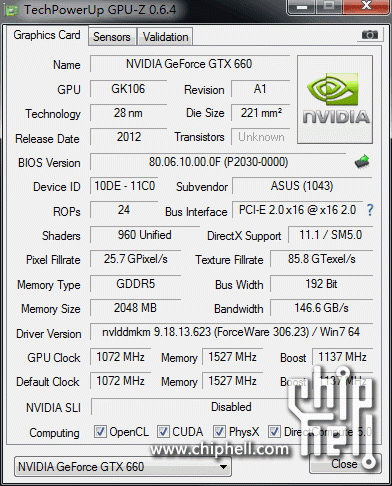Screen dimensions: 392x486
Task: Switch to the Sensors tab
Action: click(112, 37)
